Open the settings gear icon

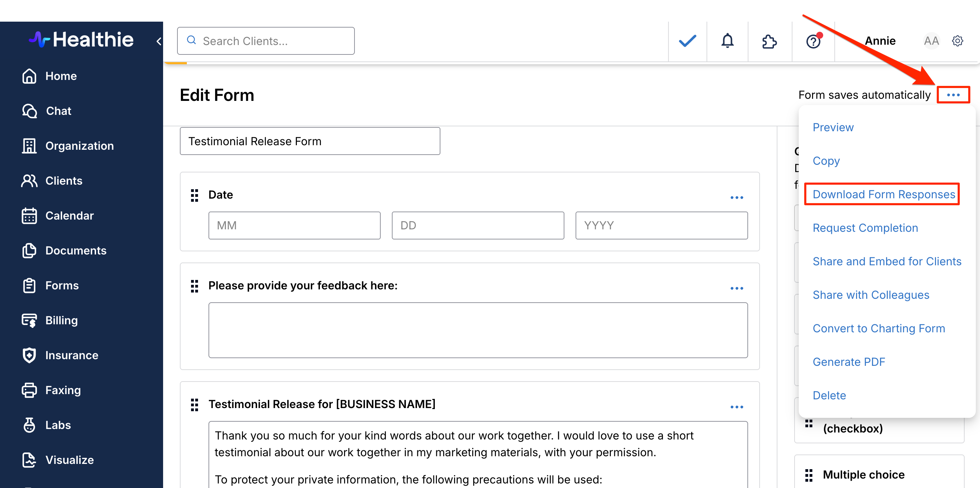point(957,41)
